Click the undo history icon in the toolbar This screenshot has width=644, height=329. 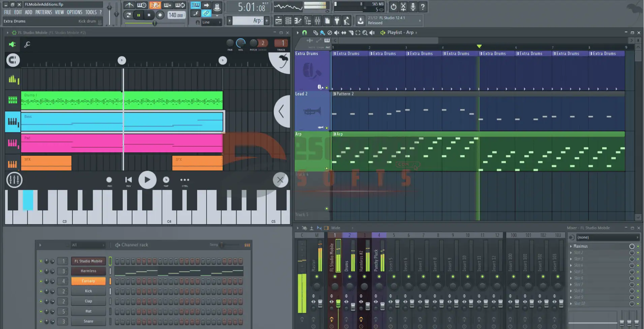[x=393, y=6]
